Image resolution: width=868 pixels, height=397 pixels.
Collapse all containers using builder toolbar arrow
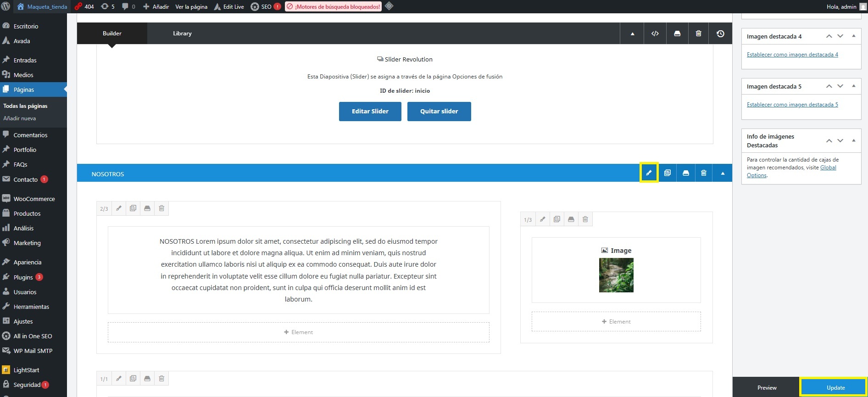(x=632, y=34)
